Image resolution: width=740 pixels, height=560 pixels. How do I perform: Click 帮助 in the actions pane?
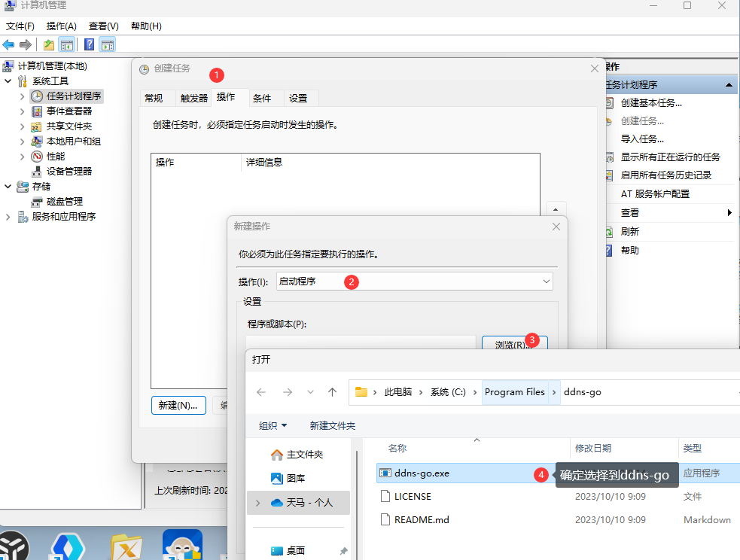(x=629, y=251)
